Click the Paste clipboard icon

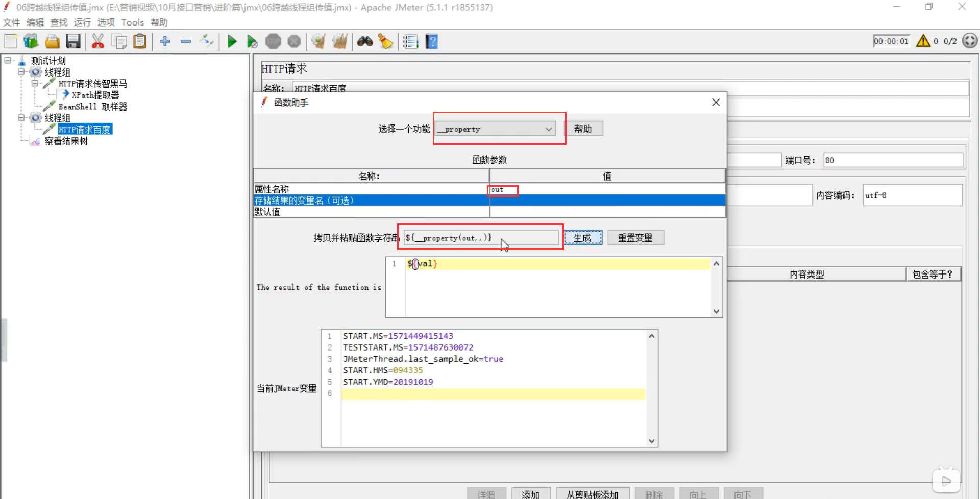pyautogui.click(x=140, y=41)
